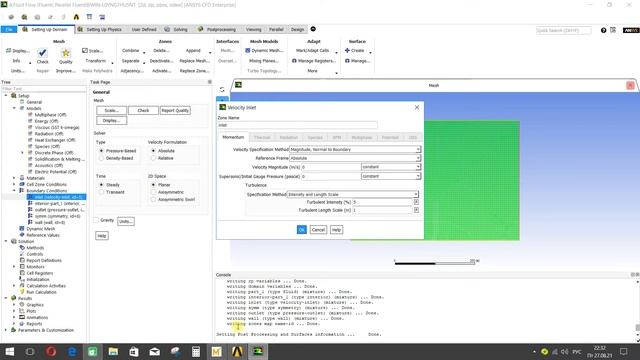The image size is (640, 360).
Task: Select Relative velocity formulation
Action: pos(153,158)
